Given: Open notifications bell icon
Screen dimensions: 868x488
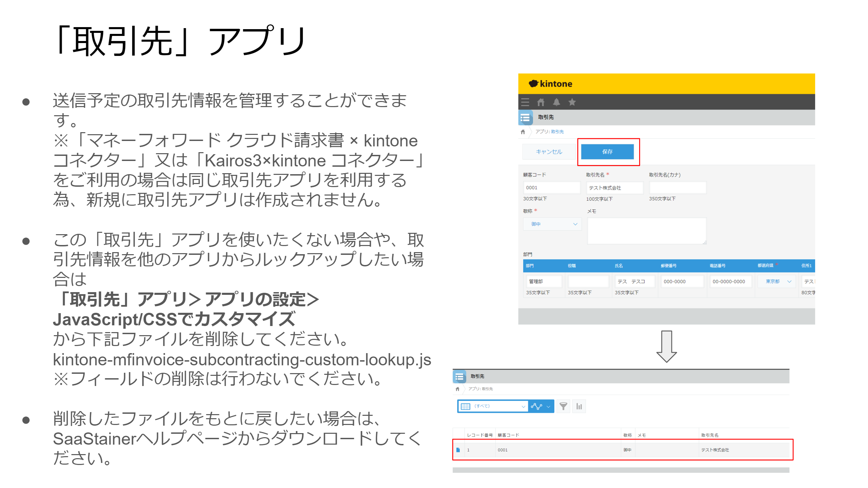Looking at the screenshot, I should click(556, 102).
